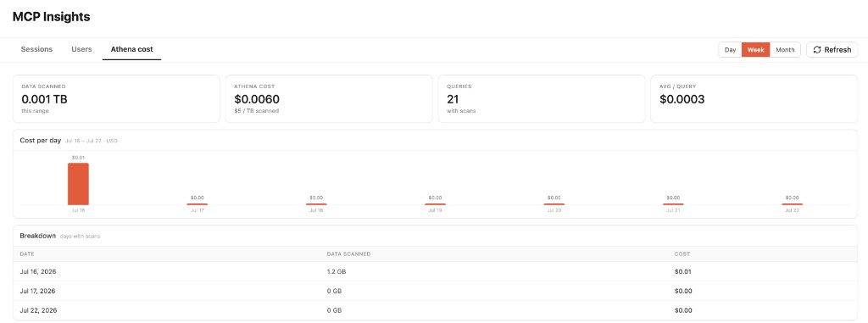The width and height of the screenshot is (868, 323).
Task: Select the Jul 22, 2026 row date
Action: coord(38,310)
